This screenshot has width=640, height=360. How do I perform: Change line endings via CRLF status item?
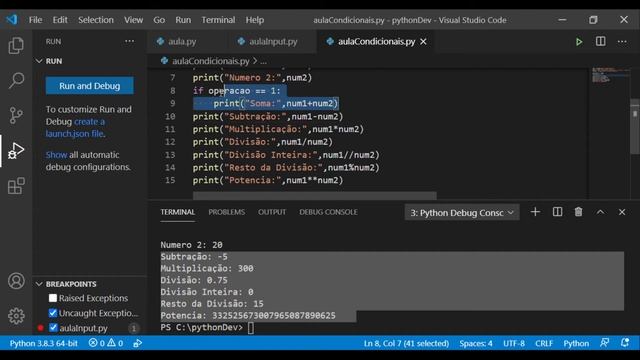coord(544,343)
